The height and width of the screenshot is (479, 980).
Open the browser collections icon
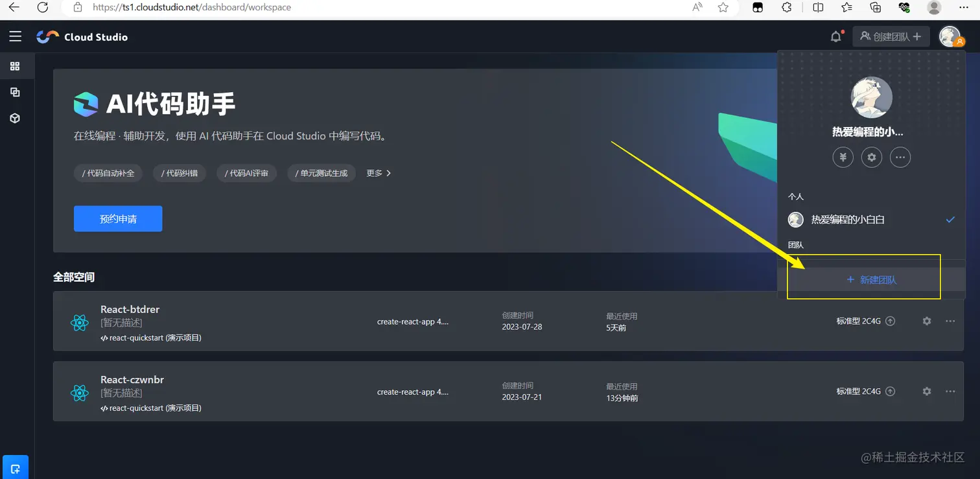(x=876, y=8)
